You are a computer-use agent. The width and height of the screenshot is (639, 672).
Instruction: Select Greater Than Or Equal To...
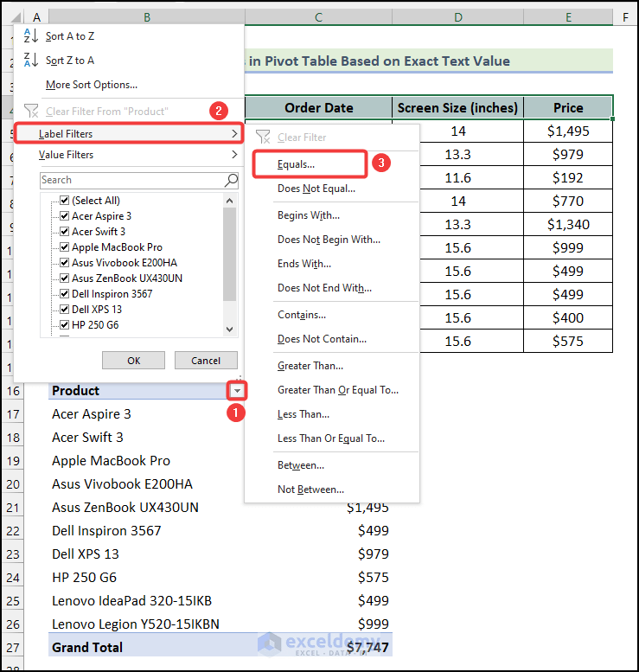338,390
